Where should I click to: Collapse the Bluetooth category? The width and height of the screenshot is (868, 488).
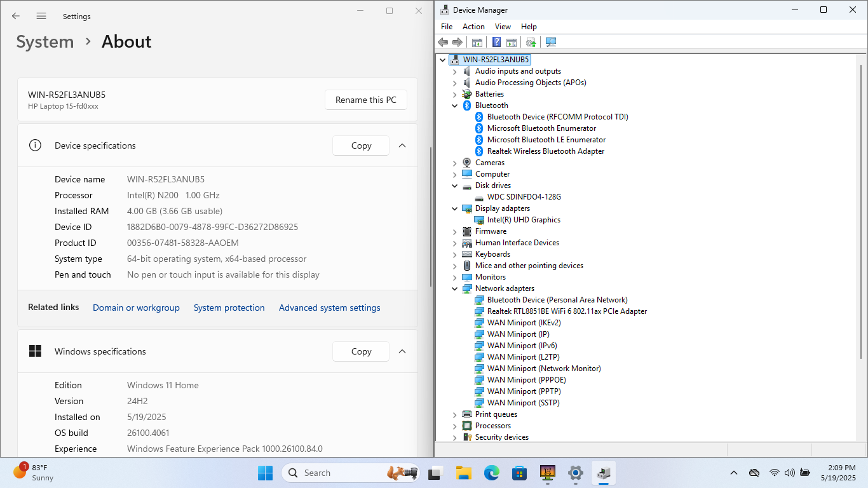click(454, 105)
